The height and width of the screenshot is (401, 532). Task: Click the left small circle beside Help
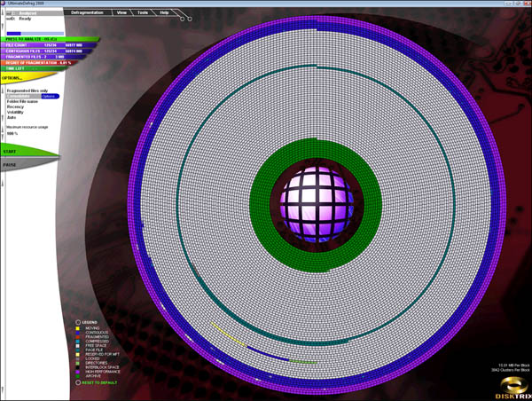click(x=182, y=19)
